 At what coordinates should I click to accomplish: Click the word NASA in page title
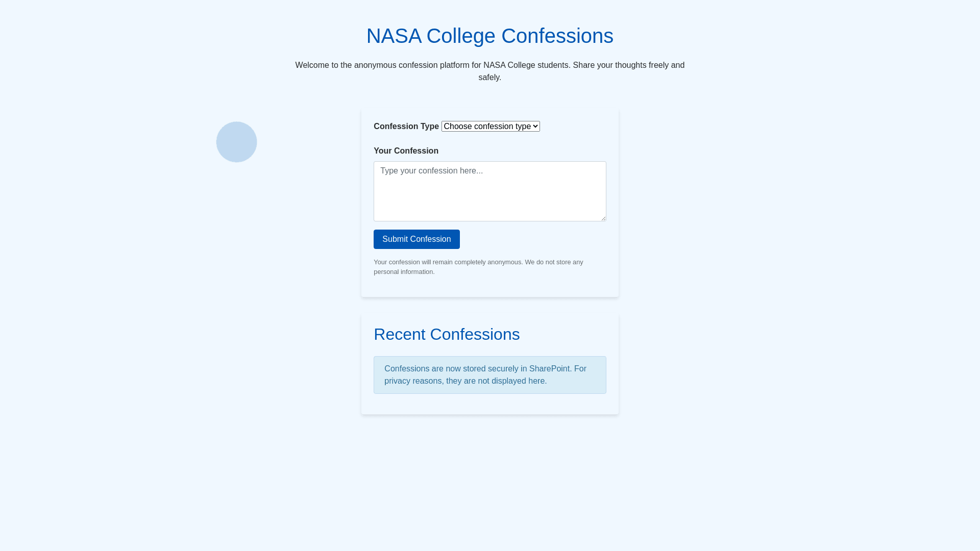tap(394, 36)
